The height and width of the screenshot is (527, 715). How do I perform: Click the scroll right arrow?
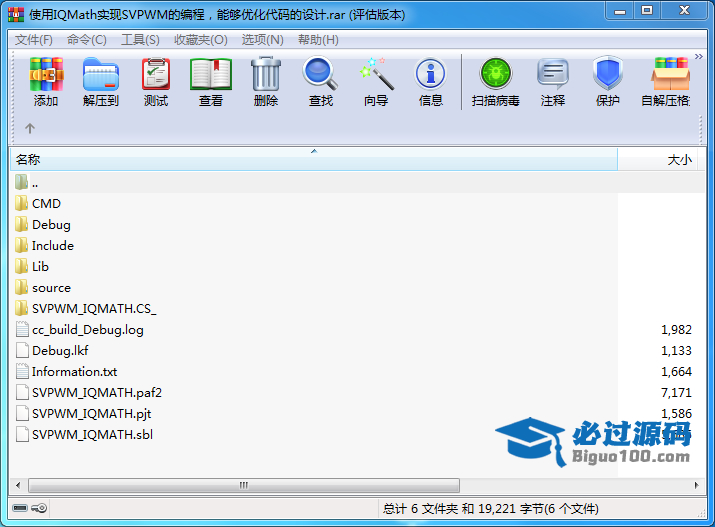click(696, 485)
